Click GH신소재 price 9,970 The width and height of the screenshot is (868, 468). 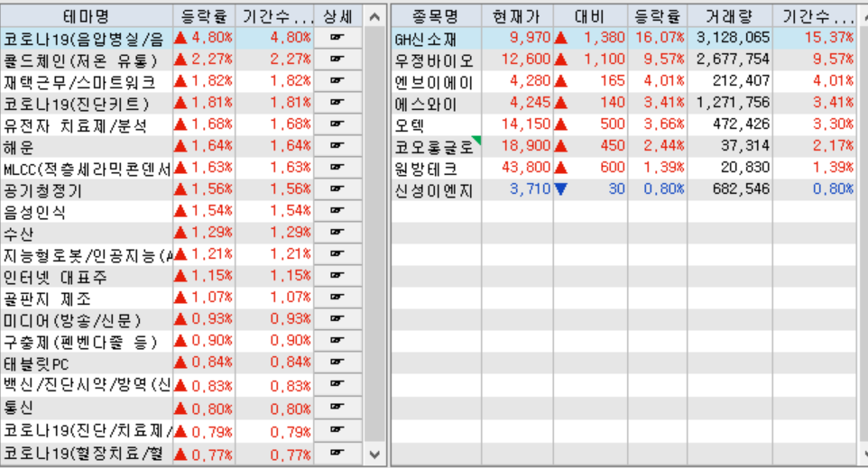530,38
